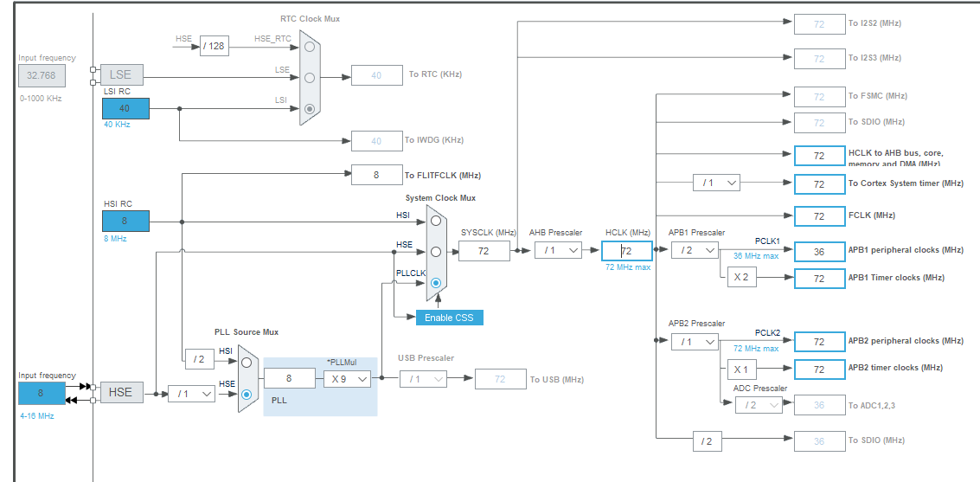
Task: Select HSI in System Clock Mux
Action: [436, 221]
